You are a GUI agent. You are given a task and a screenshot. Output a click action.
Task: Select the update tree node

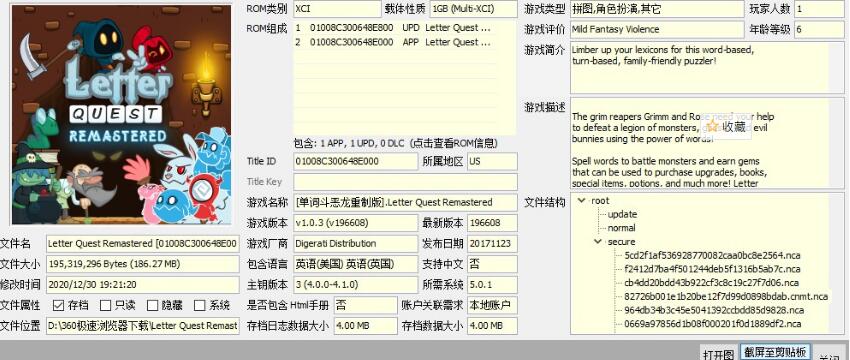622,214
